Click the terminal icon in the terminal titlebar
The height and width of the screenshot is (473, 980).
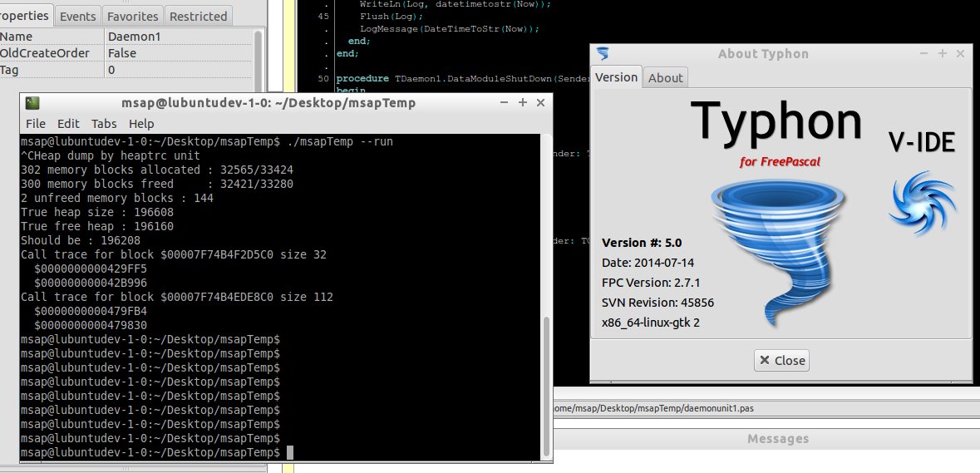(x=32, y=103)
